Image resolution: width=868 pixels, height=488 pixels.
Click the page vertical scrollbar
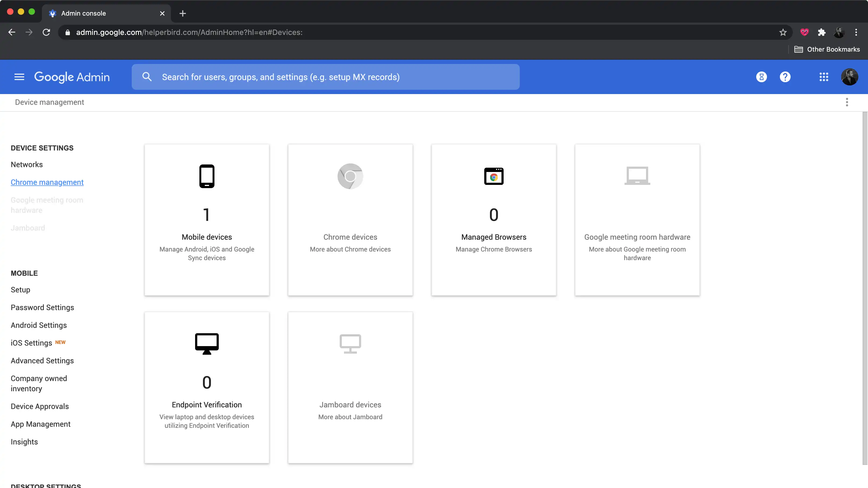[x=865, y=288]
